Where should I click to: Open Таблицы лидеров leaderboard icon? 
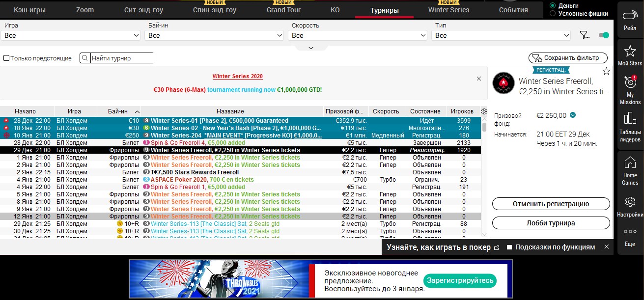coord(630,118)
